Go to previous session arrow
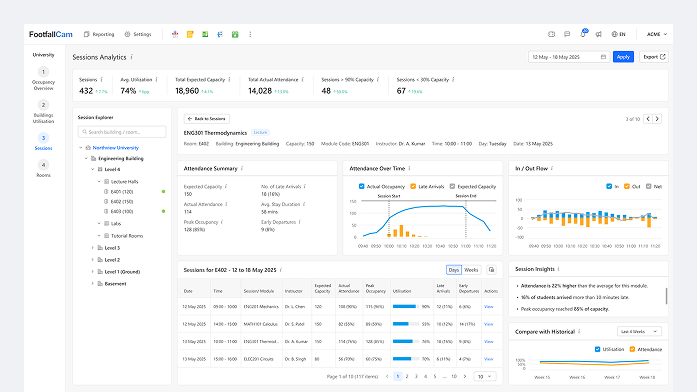The width and height of the screenshot is (697, 392). 648,119
